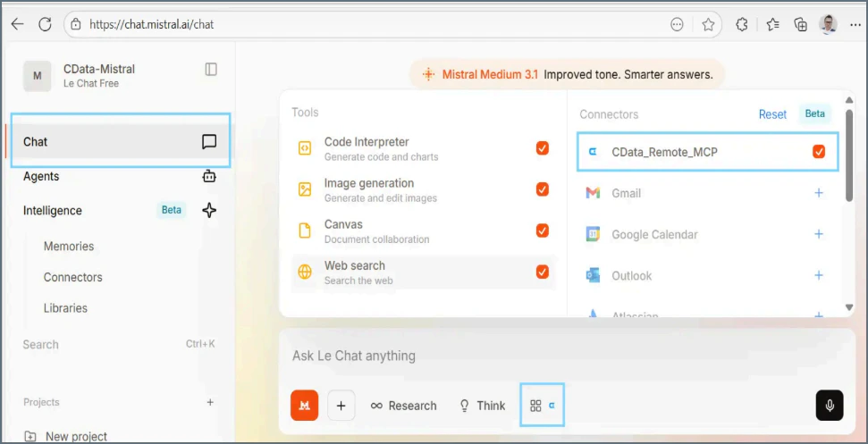View site info via the address bar lock icon
868x444 pixels.
(76, 24)
